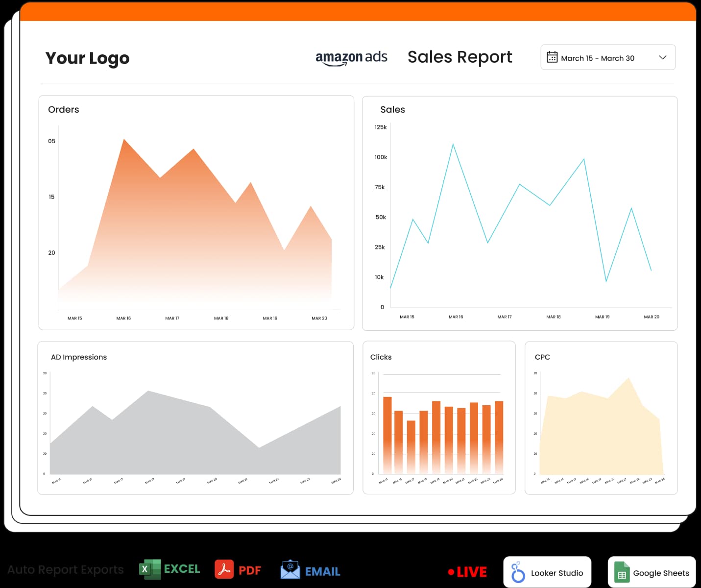Click the Amazon Ads logo
The image size is (701, 588).
tap(351, 58)
